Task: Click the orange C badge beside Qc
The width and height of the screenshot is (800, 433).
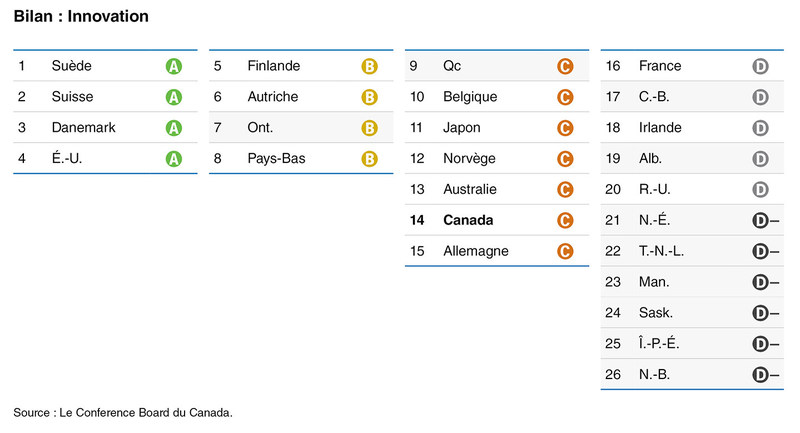Action: coord(565,66)
